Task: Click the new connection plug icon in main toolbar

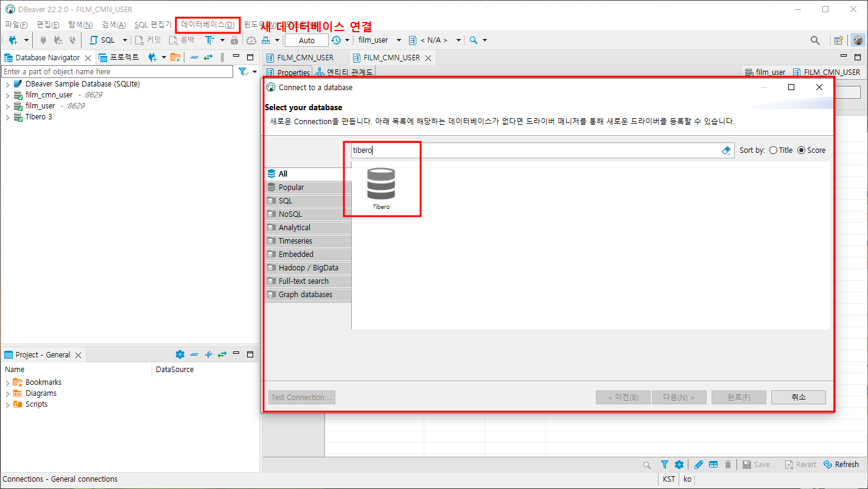Action: coord(13,40)
